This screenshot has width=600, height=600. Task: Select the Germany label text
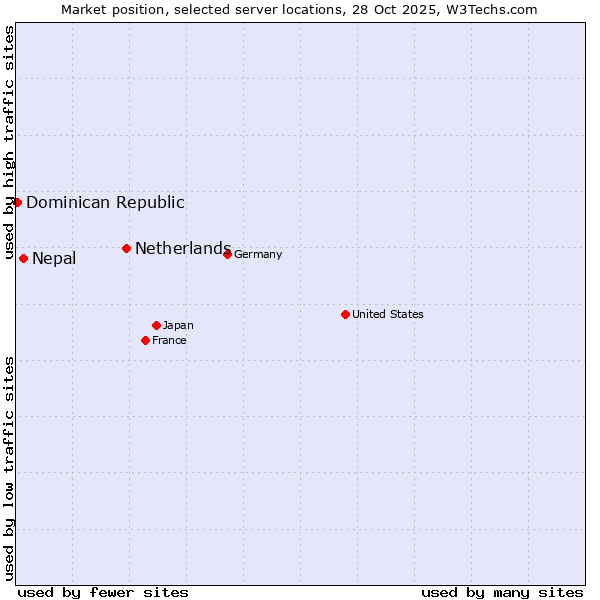(x=258, y=255)
